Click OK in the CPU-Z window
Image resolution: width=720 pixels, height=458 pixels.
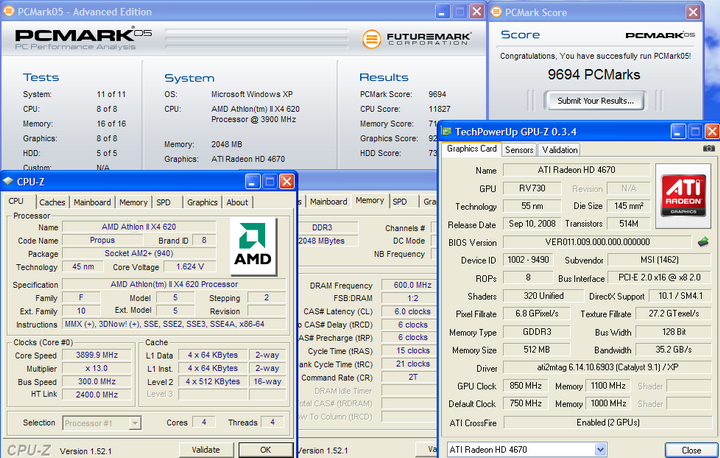(266, 450)
